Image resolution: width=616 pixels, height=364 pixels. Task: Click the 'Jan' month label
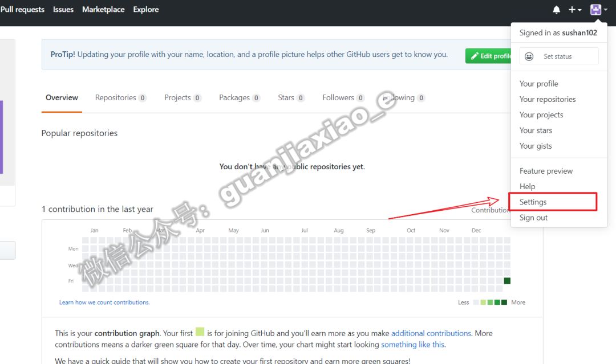click(94, 230)
